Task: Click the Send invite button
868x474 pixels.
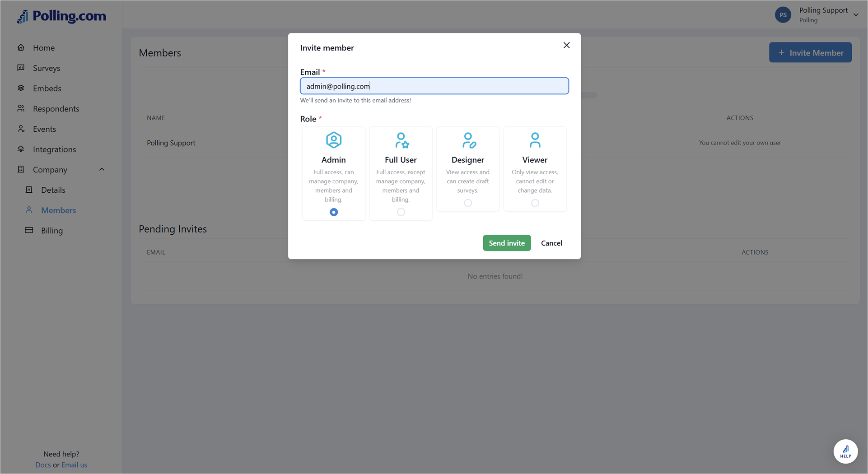Action: pos(507,243)
